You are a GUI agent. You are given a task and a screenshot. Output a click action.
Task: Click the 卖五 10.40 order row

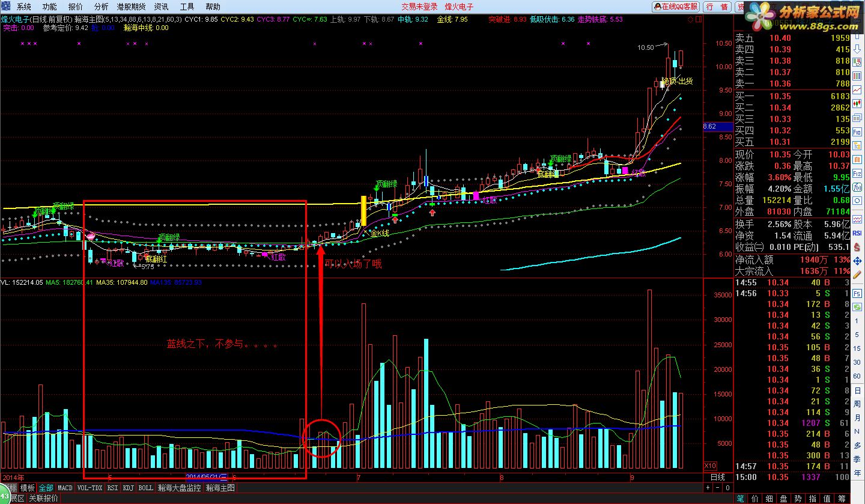pyautogui.click(x=793, y=38)
